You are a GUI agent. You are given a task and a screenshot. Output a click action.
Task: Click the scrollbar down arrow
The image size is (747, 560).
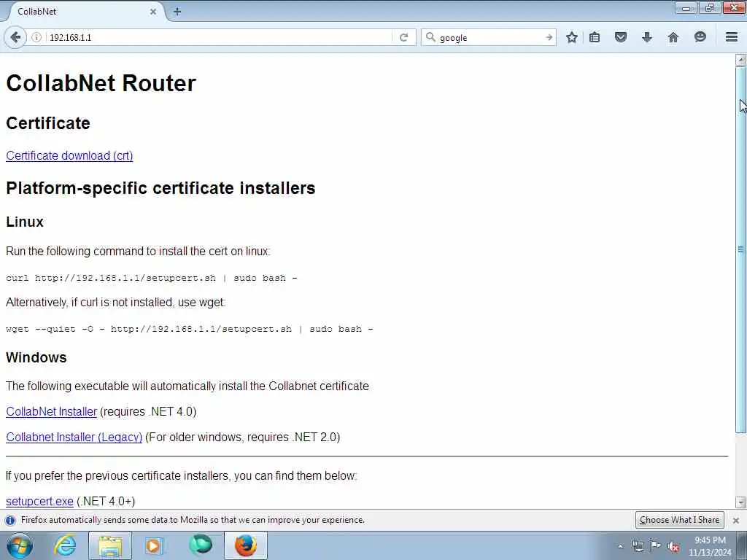tap(740, 502)
